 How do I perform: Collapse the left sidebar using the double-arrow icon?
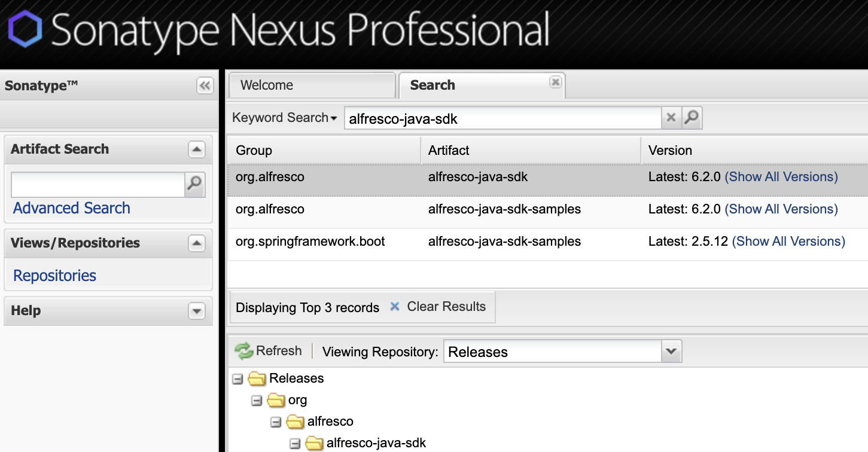[x=205, y=85]
